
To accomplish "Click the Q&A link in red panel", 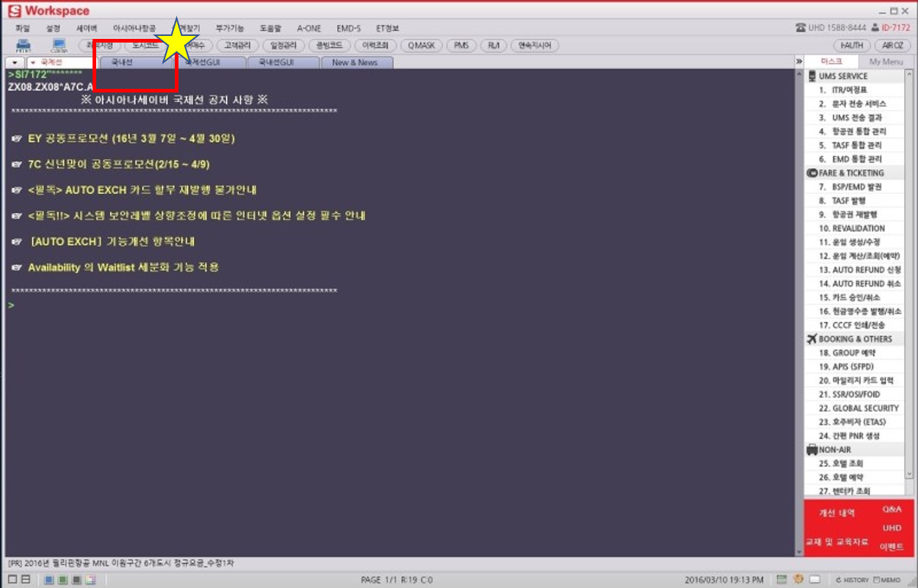I will click(892, 509).
